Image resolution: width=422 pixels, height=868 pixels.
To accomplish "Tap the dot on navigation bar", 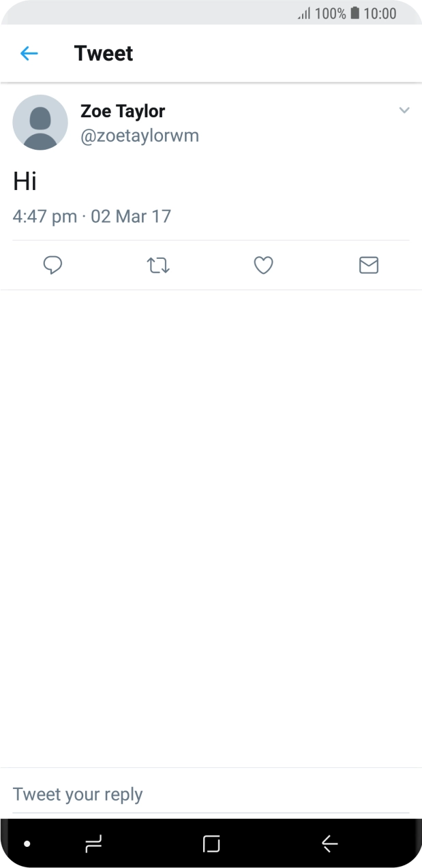I will click(x=27, y=843).
